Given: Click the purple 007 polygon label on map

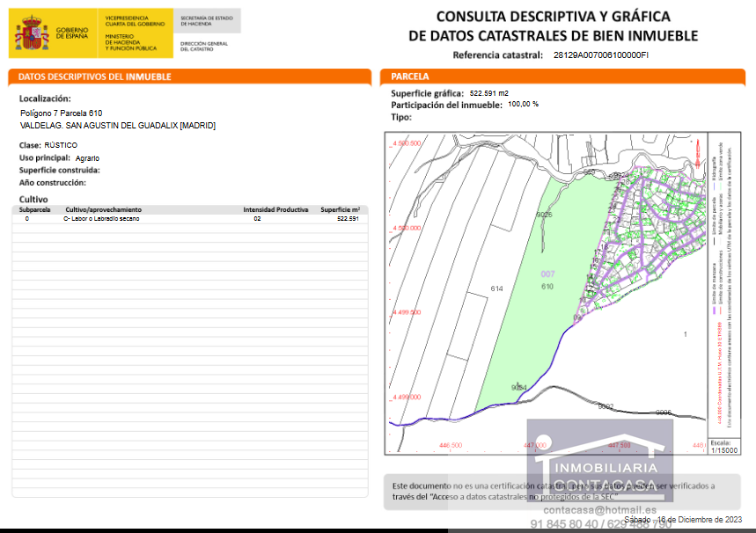Looking at the screenshot, I should click(x=547, y=274).
